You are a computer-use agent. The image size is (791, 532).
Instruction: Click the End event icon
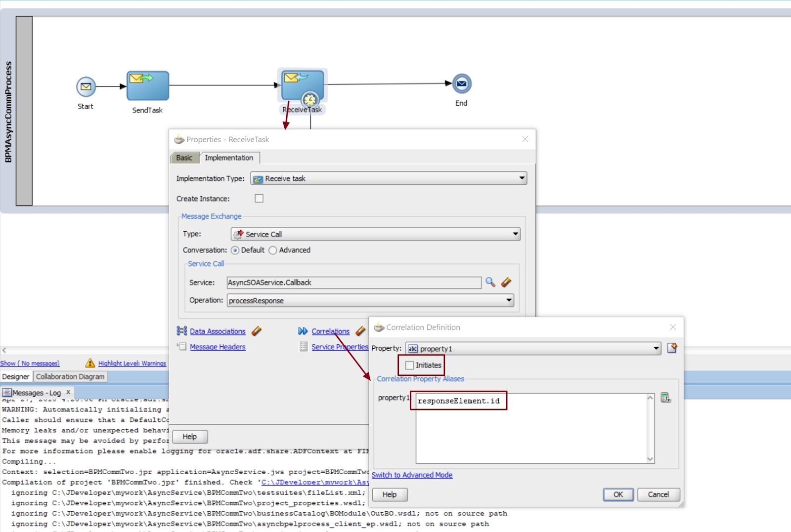point(461,84)
